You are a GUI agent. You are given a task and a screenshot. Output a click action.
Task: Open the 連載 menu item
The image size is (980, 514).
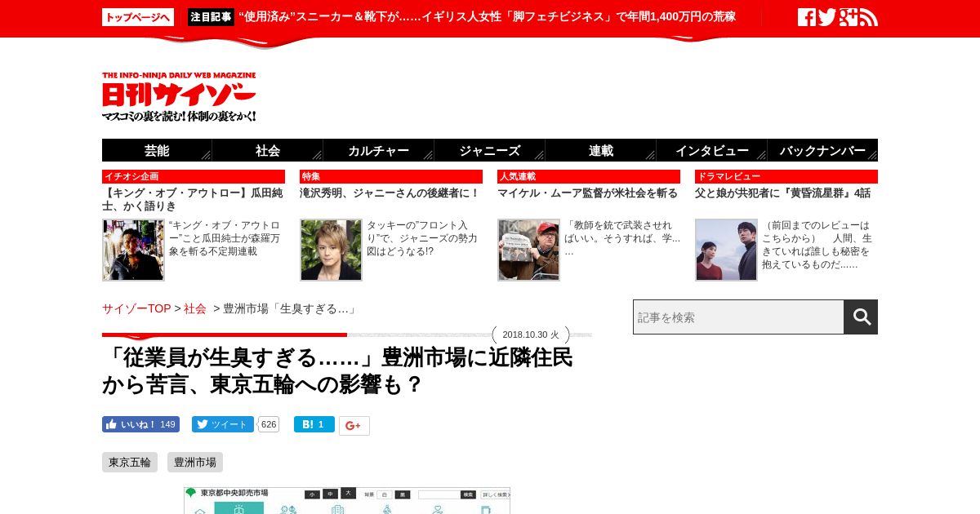click(601, 150)
